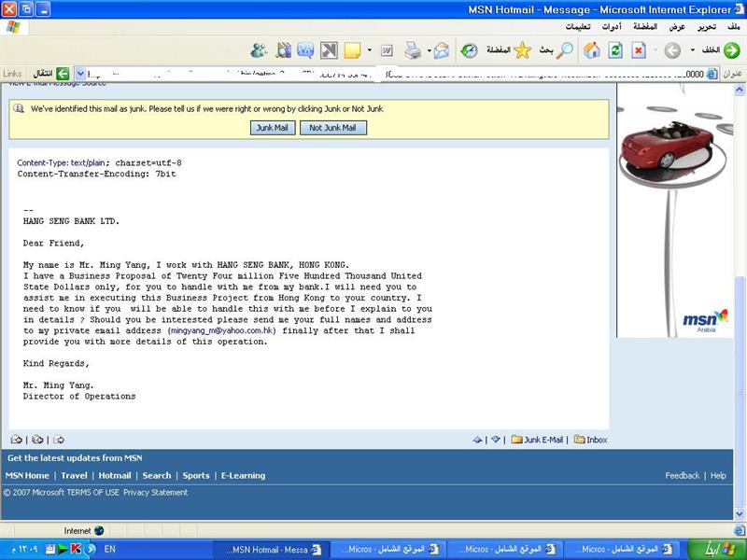Expand the yellow note icon's dropdown arrow
The height and width of the screenshot is (560, 747).
coord(369,50)
